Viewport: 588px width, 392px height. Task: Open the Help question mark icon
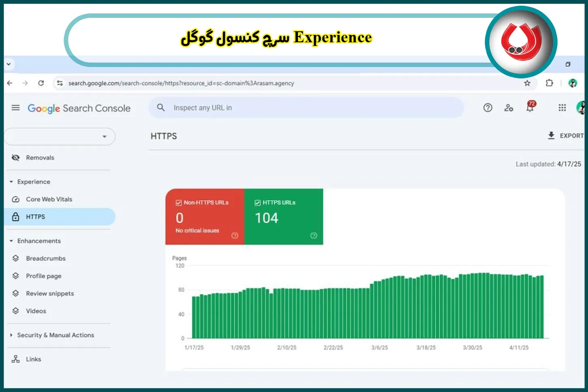[x=488, y=108]
